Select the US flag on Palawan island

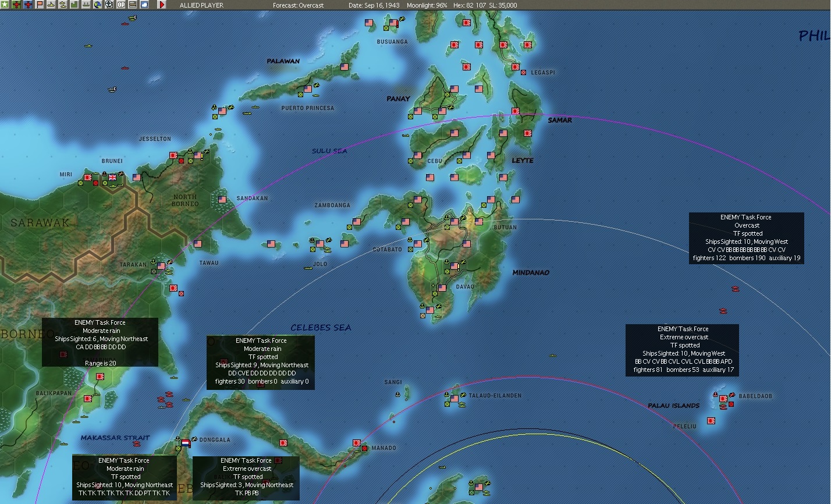(345, 67)
